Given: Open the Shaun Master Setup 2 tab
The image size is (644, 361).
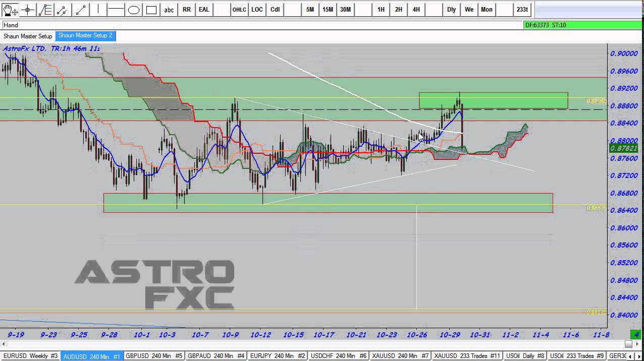Looking at the screenshot, I should tap(85, 36).
